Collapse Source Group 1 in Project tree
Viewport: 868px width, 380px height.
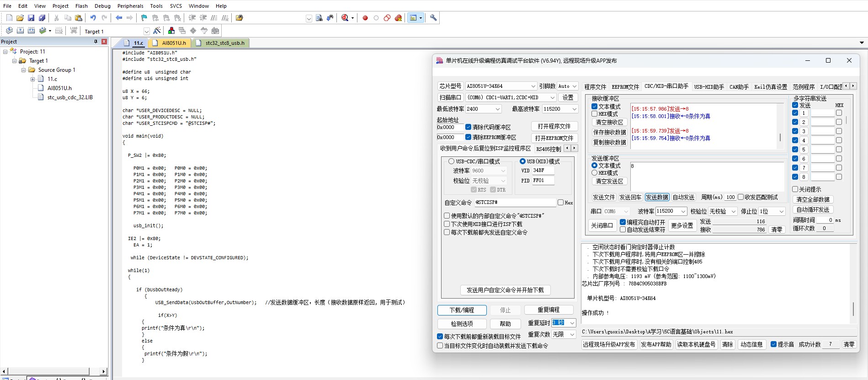(x=24, y=70)
